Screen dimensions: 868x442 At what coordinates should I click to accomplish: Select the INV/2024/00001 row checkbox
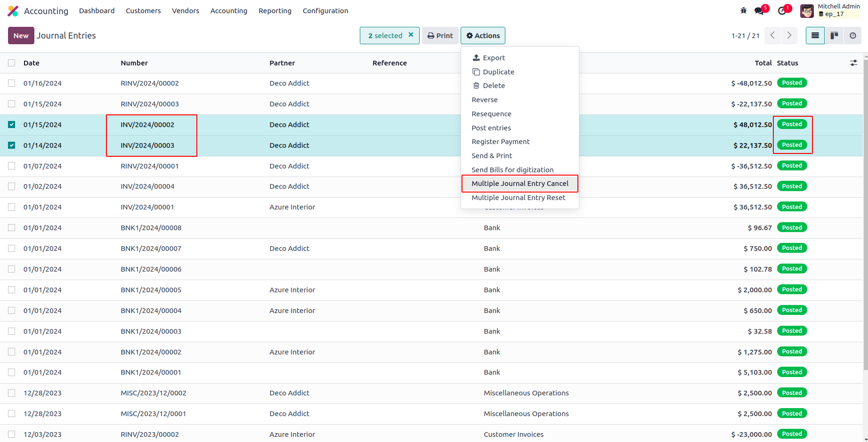coord(12,207)
